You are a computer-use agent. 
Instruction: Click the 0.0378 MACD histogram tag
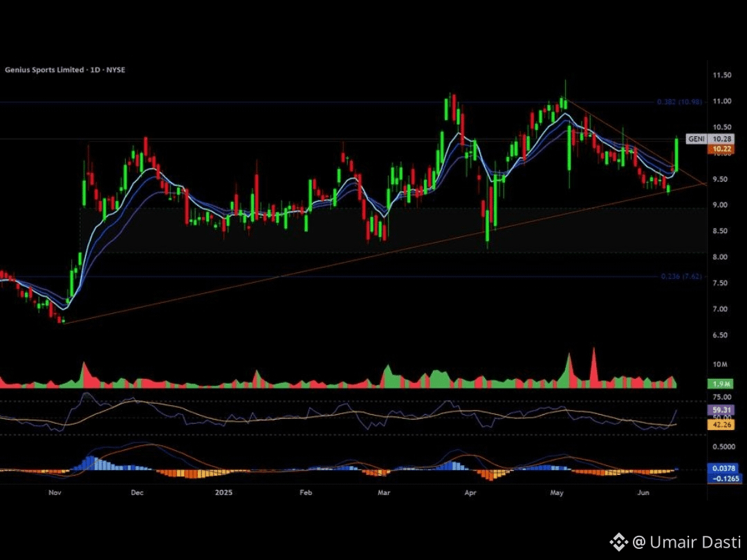723,469
